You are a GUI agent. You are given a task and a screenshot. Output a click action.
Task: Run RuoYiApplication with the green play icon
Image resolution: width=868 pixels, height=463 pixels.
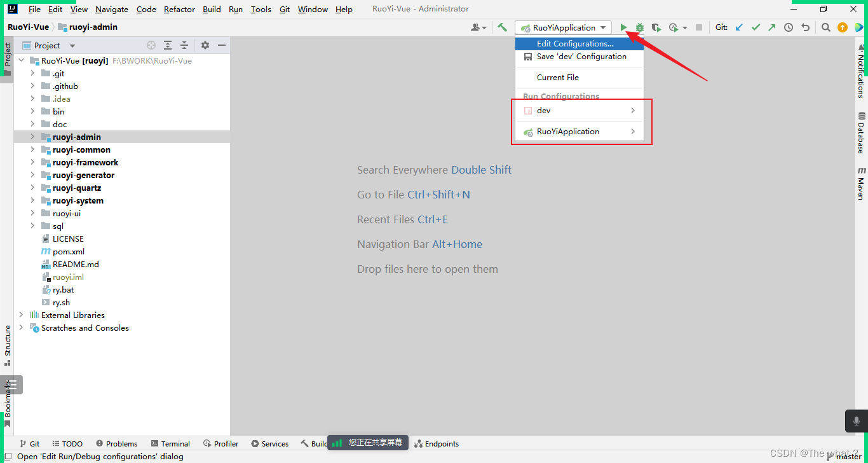pyautogui.click(x=624, y=27)
